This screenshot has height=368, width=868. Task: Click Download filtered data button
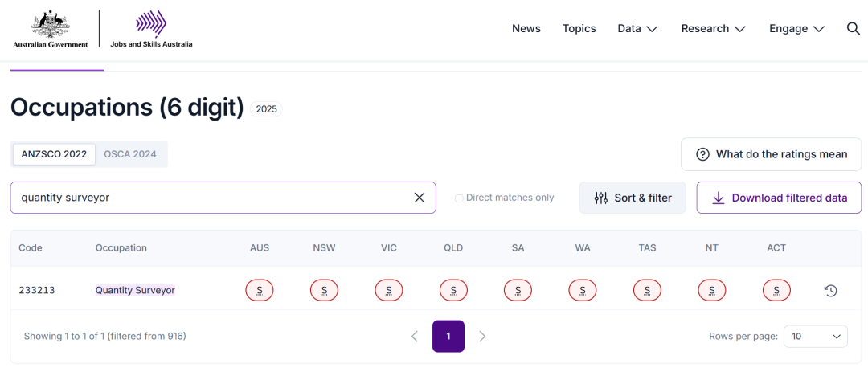click(x=779, y=198)
